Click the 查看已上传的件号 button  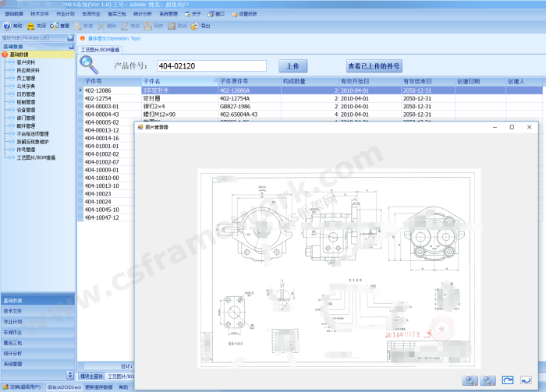(374, 66)
